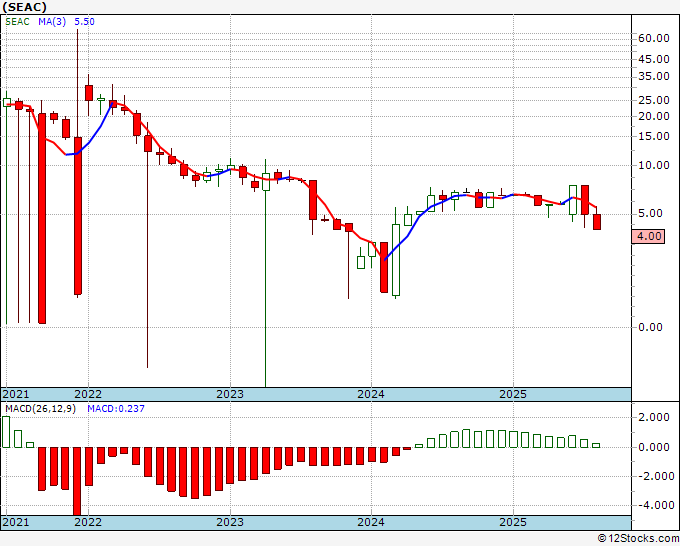Click the 2.000 MACD axis label
Viewport: 680px width, 546px height.
click(x=654, y=418)
